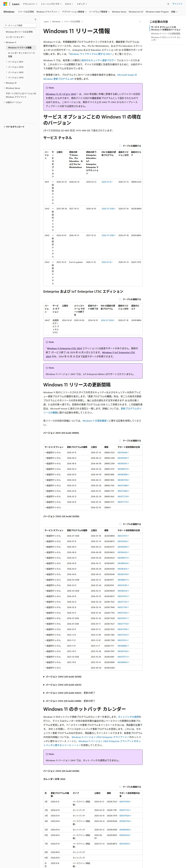Go to Windows in the breadcrumb trail
Image resolution: width=186 pixels, height=868 pixels.
56,22
